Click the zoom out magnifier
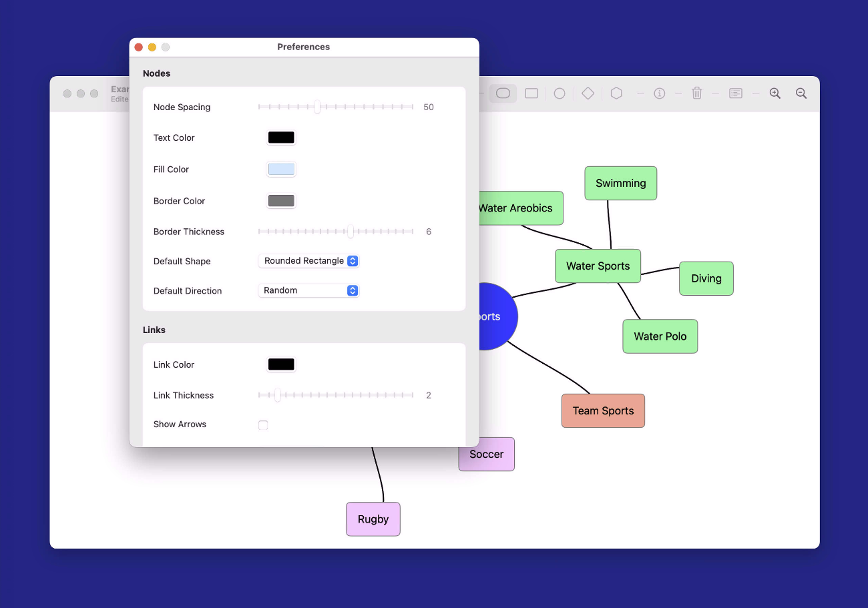This screenshot has width=868, height=608. (x=801, y=93)
